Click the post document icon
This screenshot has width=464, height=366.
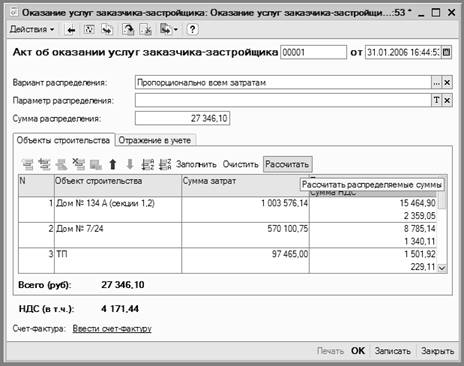(128, 30)
